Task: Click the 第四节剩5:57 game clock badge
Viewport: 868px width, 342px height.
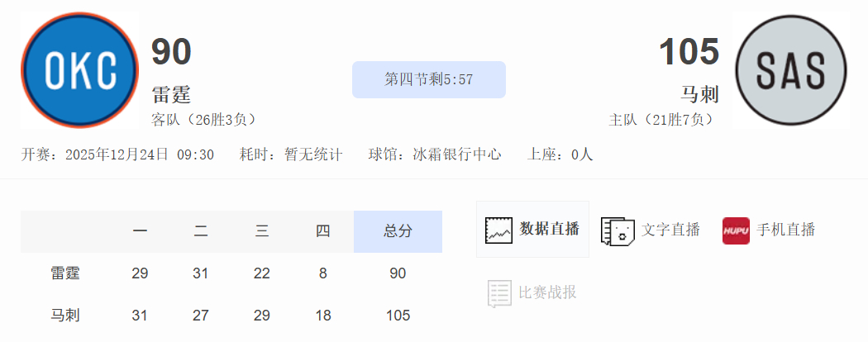Action: (x=429, y=79)
